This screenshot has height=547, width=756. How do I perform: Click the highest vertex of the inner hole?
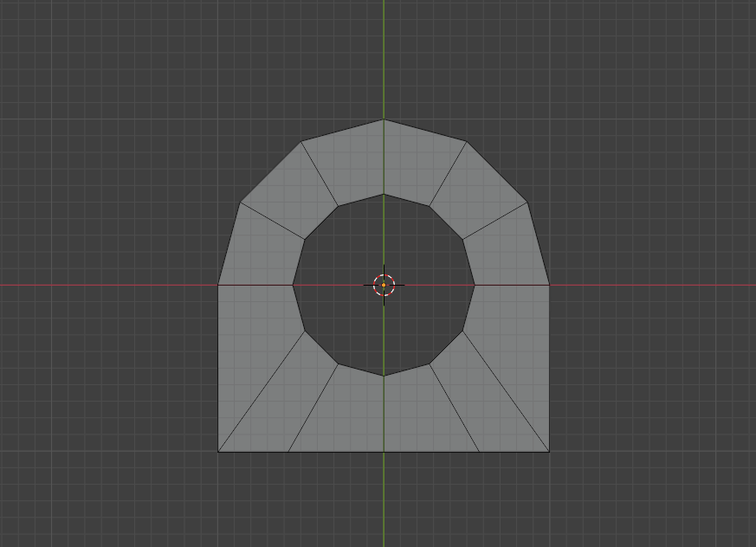click(x=384, y=194)
